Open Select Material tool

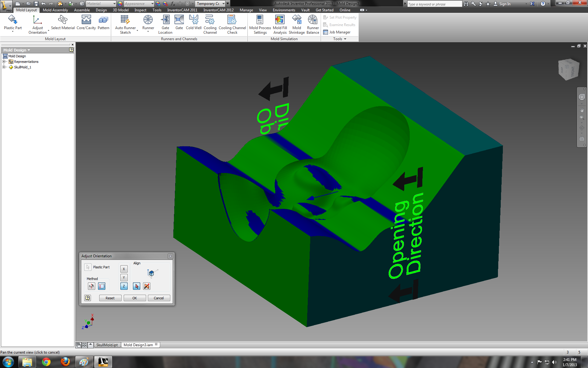[x=62, y=22]
